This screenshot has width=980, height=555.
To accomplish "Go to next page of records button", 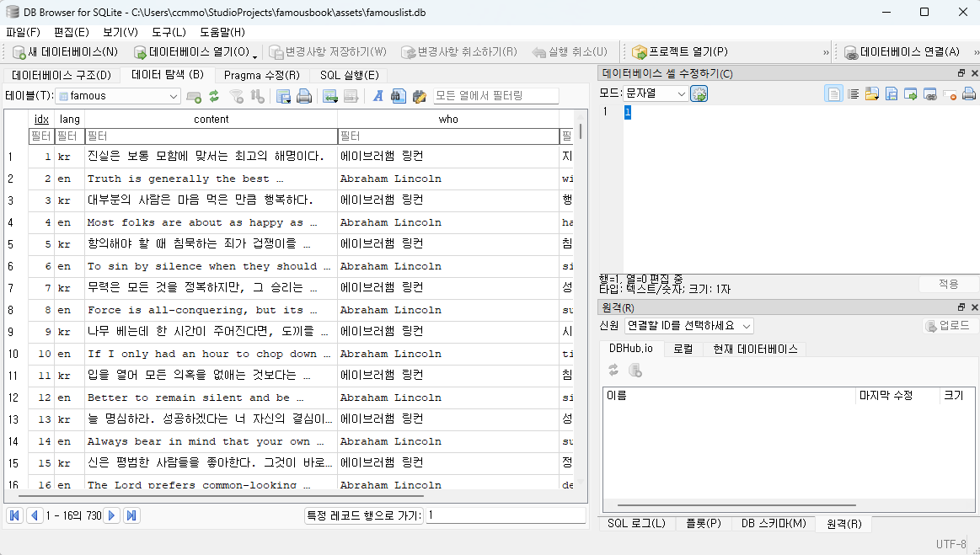I will [x=112, y=515].
